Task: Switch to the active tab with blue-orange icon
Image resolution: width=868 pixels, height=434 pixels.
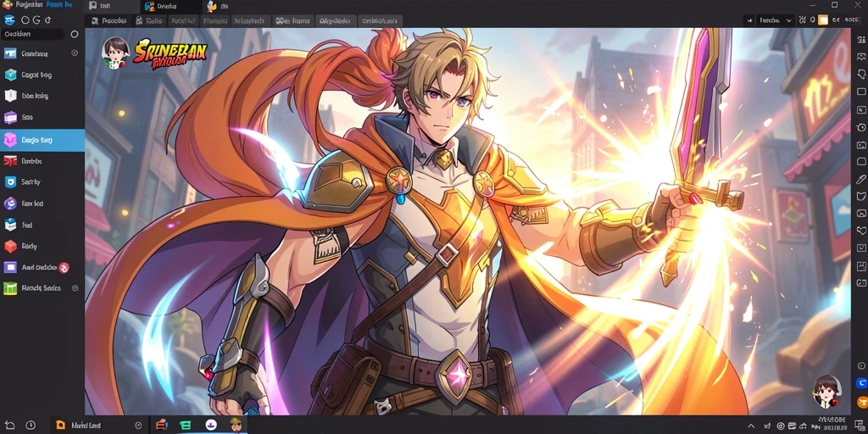Action: tap(170, 7)
